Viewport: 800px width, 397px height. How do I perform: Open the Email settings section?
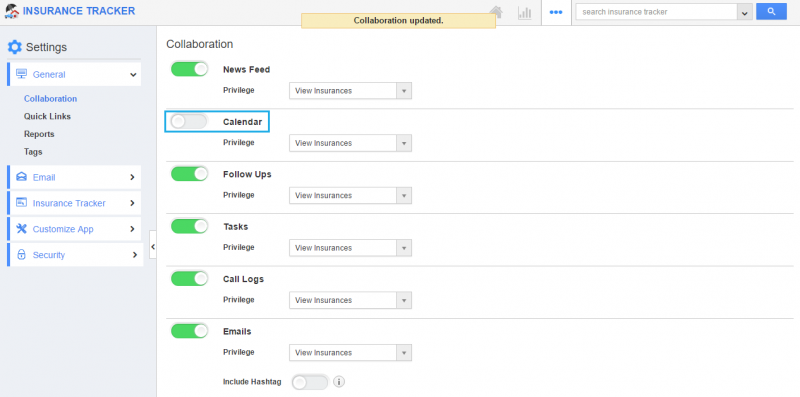(x=74, y=177)
